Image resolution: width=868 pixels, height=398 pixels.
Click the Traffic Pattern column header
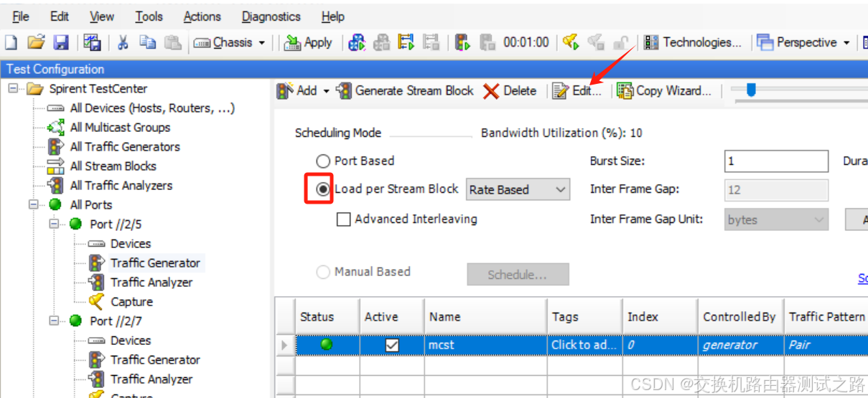[x=826, y=316]
